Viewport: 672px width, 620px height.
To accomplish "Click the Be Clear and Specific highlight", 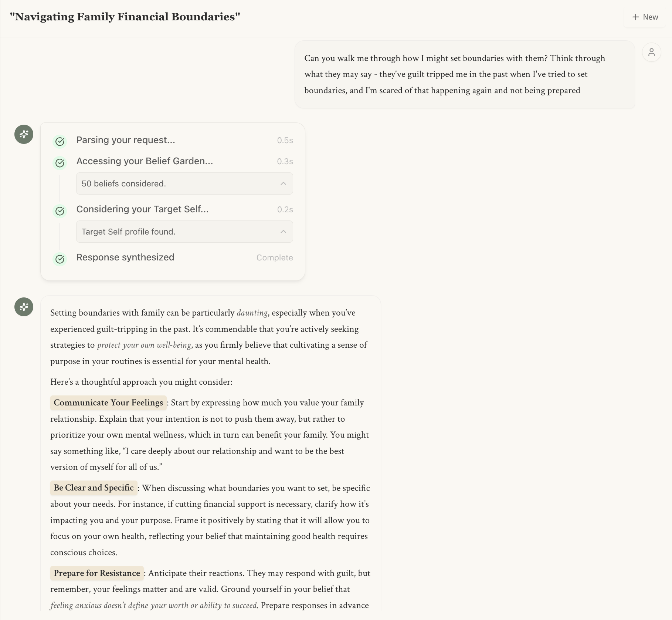I will (94, 488).
